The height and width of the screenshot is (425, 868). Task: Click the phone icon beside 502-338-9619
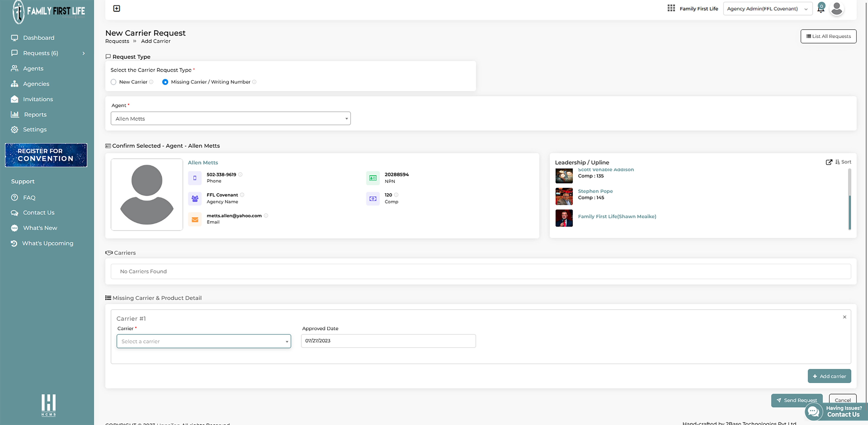195,178
